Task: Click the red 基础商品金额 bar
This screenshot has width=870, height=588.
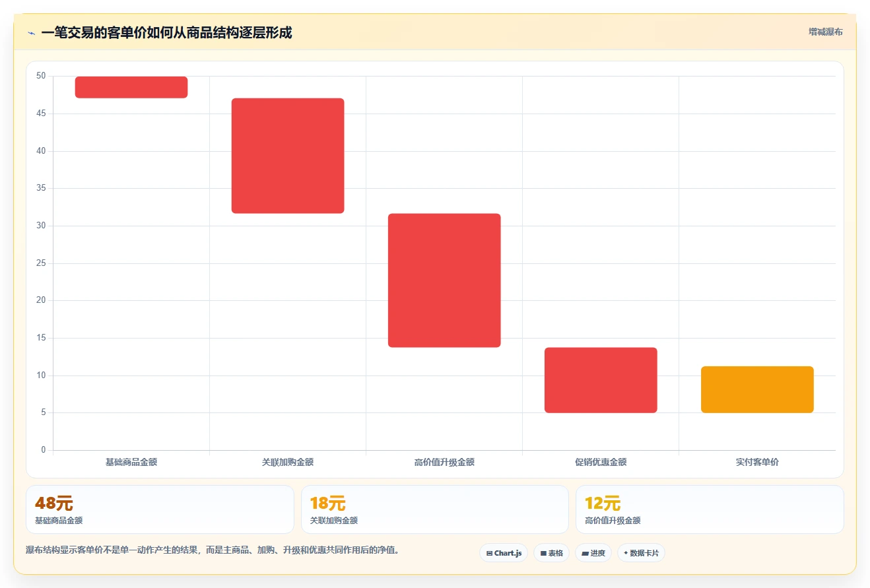Action: pyautogui.click(x=131, y=87)
